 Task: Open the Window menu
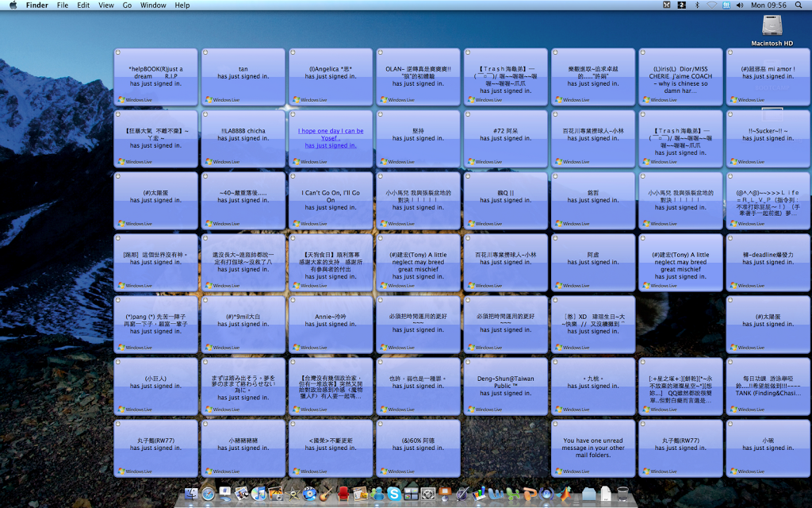(153, 6)
